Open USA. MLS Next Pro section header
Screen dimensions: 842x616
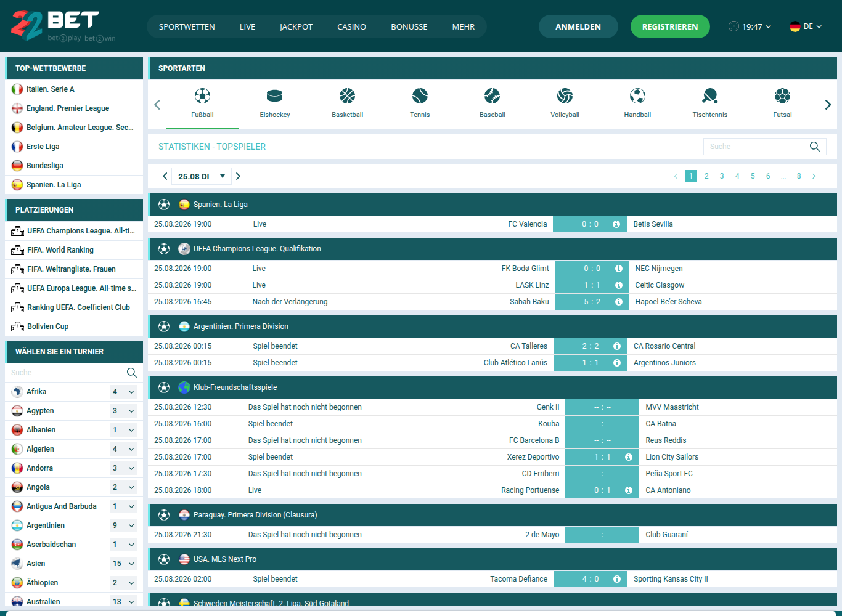tap(493, 559)
